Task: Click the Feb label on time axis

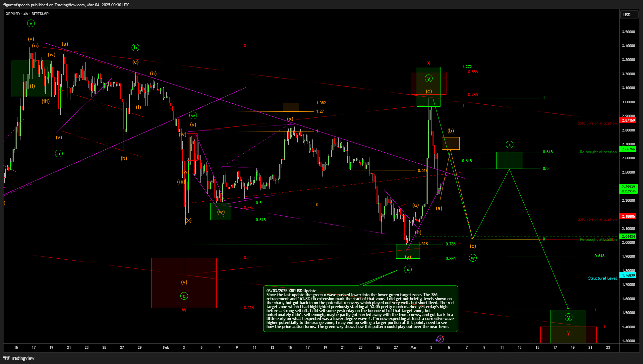Action: coord(166,347)
